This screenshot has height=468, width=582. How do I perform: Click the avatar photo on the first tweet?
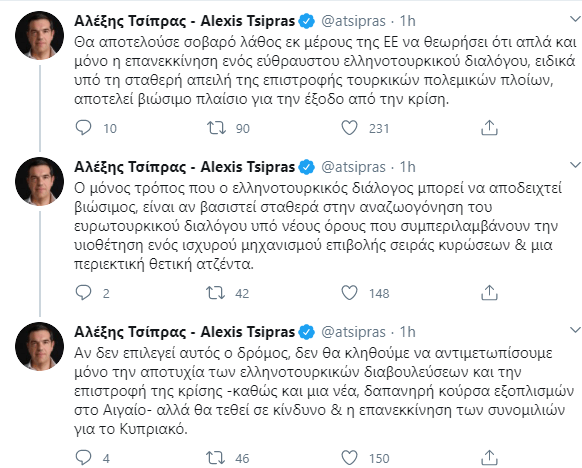(39, 36)
